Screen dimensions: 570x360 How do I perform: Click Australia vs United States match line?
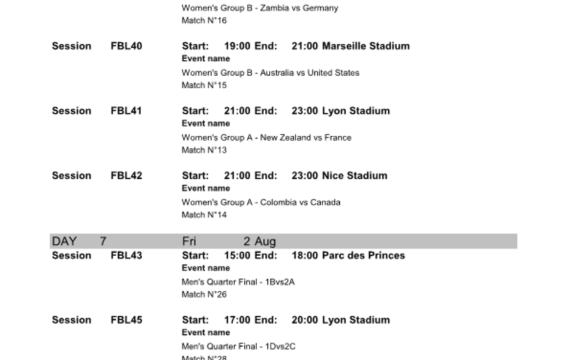click(x=270, y=73)
